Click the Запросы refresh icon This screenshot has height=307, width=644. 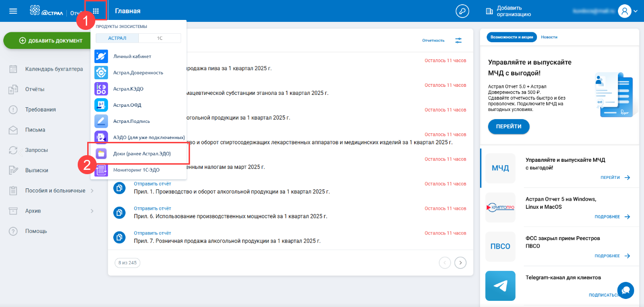(x=13, y=150)
